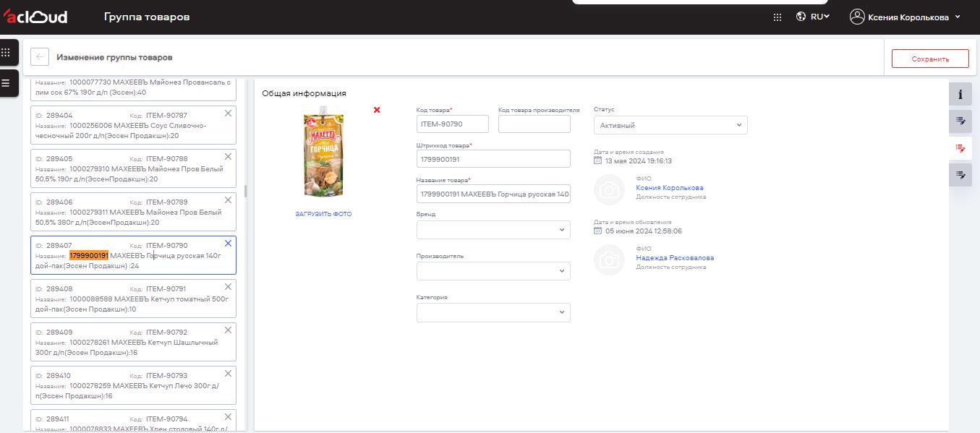Image resolution: width=980 pixels, height=433 pixels.
Task: Open Ксения Королькова creator link
Action: (x=670, y=188)
